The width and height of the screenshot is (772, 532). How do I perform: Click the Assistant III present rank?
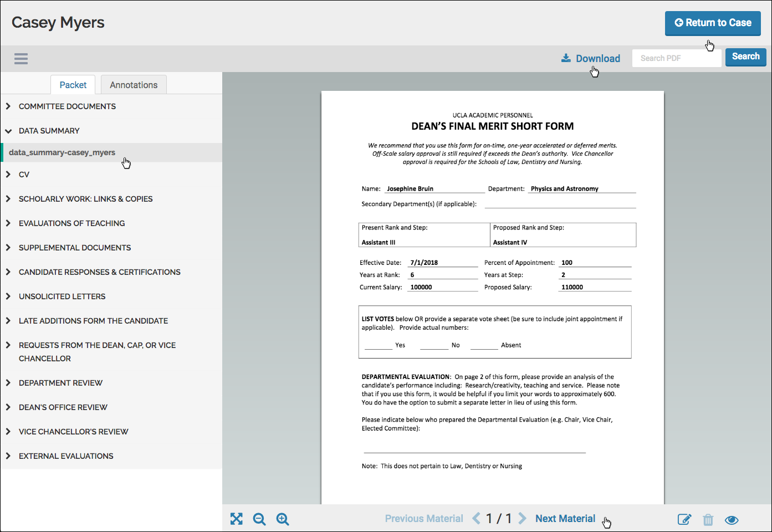tap(379, 242)
